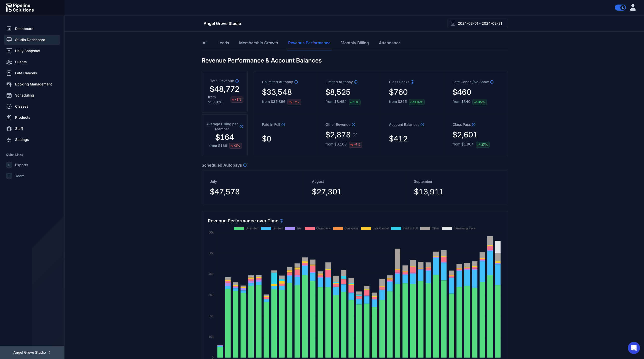Click the Pipeline Solutions logo

click(x=20, y=8)
